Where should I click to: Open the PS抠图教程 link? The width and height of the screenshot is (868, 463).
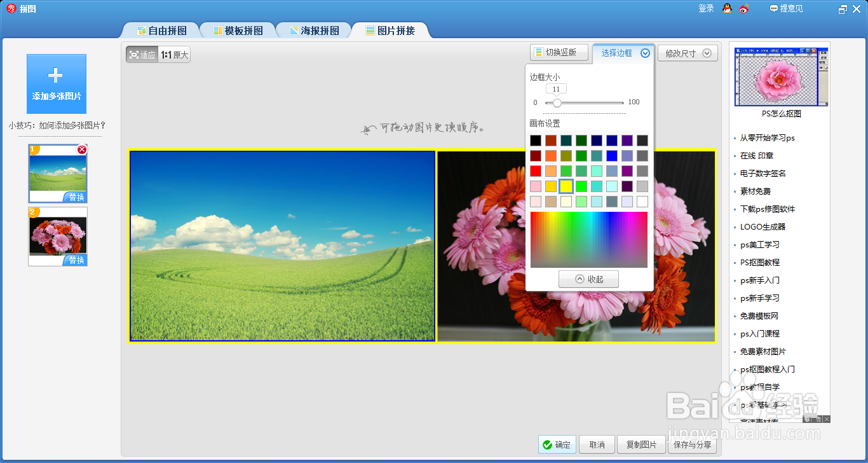pyautogui.click(x=760, y=263)
